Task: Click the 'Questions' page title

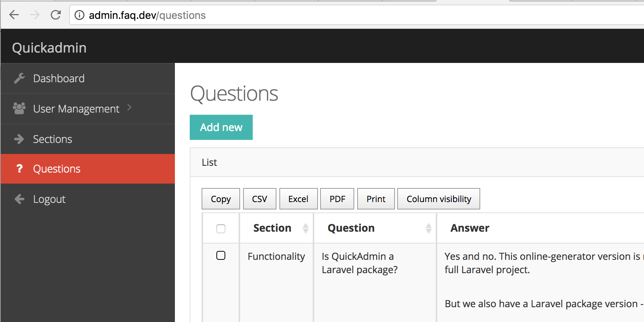Action: (x=234, y=93)
